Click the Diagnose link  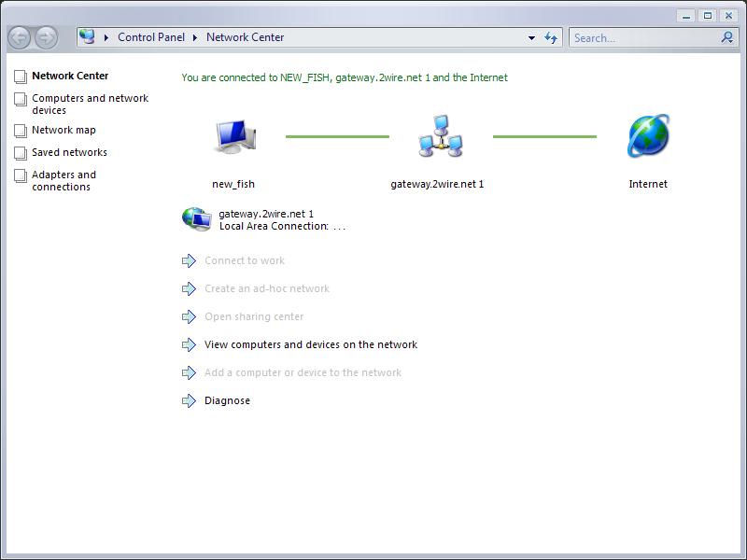click(x=227, y=400)
